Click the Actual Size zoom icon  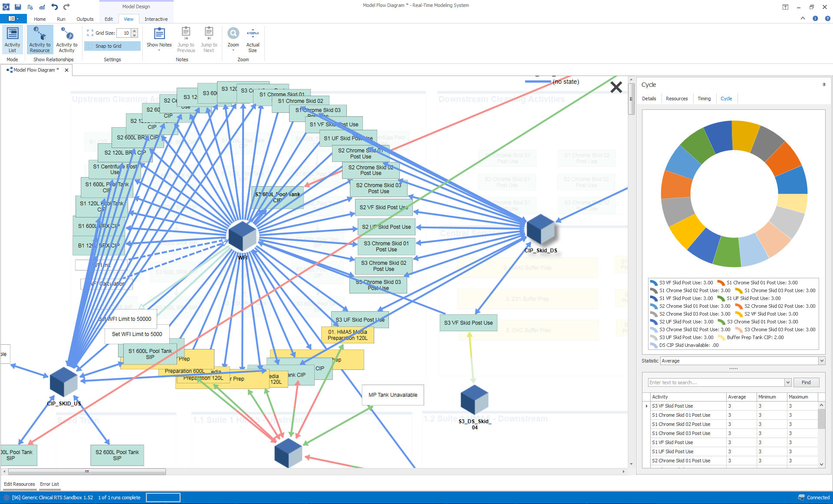pos(253,40)
